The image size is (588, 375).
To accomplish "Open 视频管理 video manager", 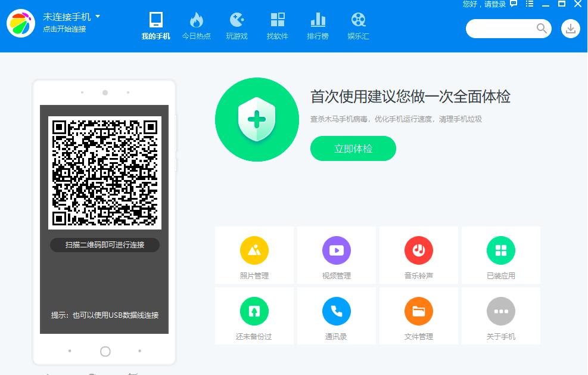I will click(x=337, y=255).
